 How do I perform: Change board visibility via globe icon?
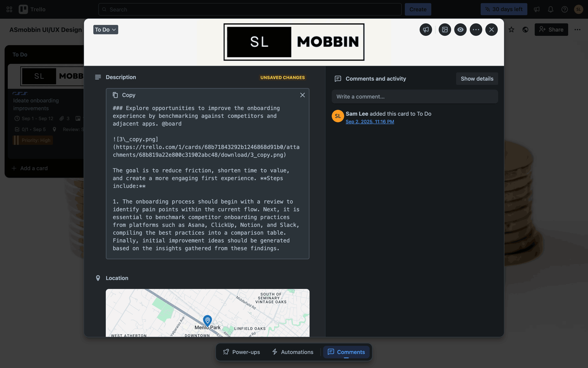point(526,30)
